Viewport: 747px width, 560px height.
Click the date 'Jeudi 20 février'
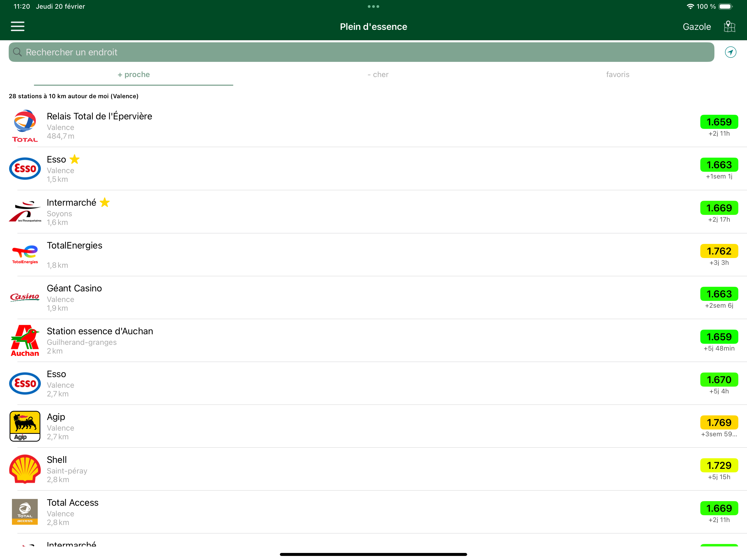[61, 7]
